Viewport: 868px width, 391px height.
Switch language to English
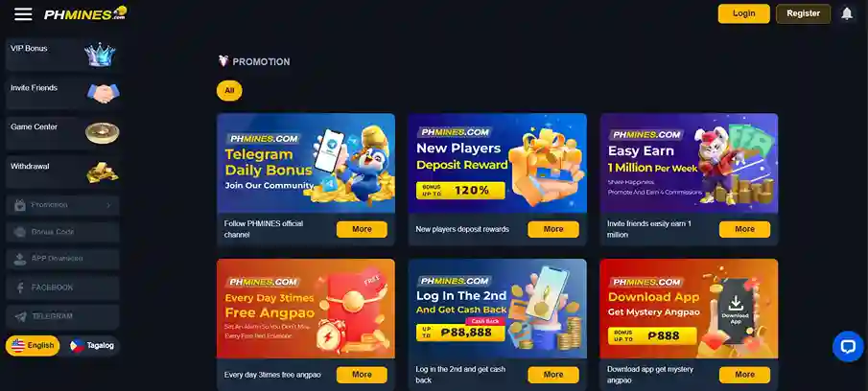point(33,346)
